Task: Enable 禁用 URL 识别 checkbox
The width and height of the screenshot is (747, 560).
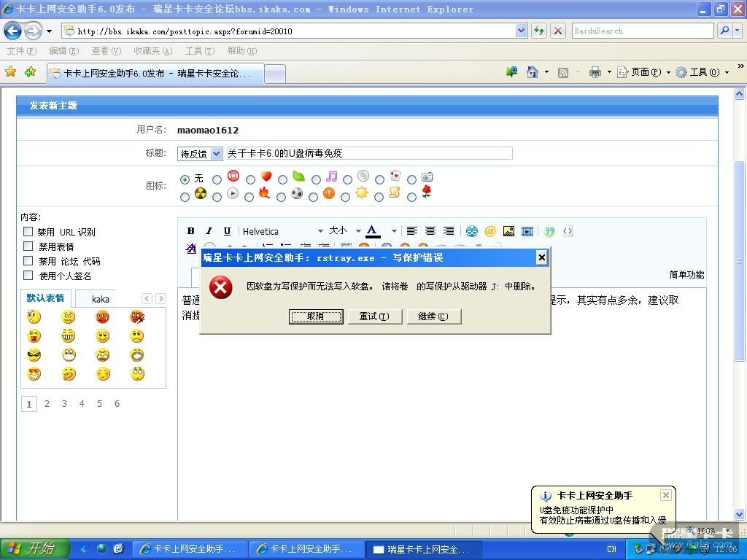Action: click(x=28, y=231)
